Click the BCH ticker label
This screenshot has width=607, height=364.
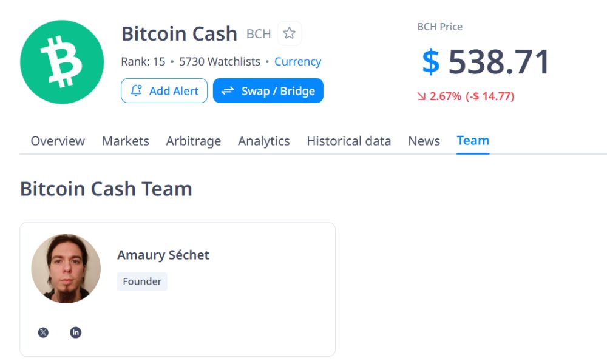click(x=259, y=34)
